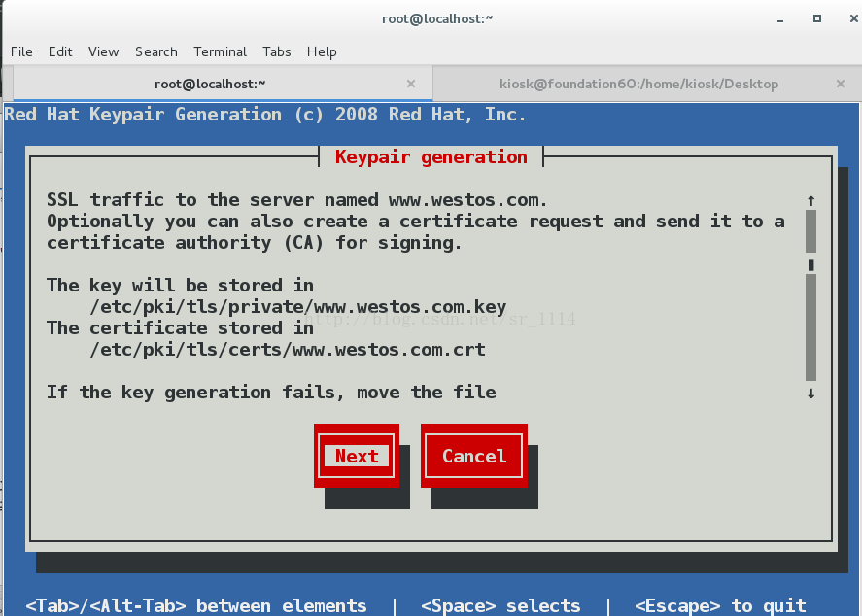Click the scroll down arrow in dialog

pyautogui.click(x=810, y=394)
